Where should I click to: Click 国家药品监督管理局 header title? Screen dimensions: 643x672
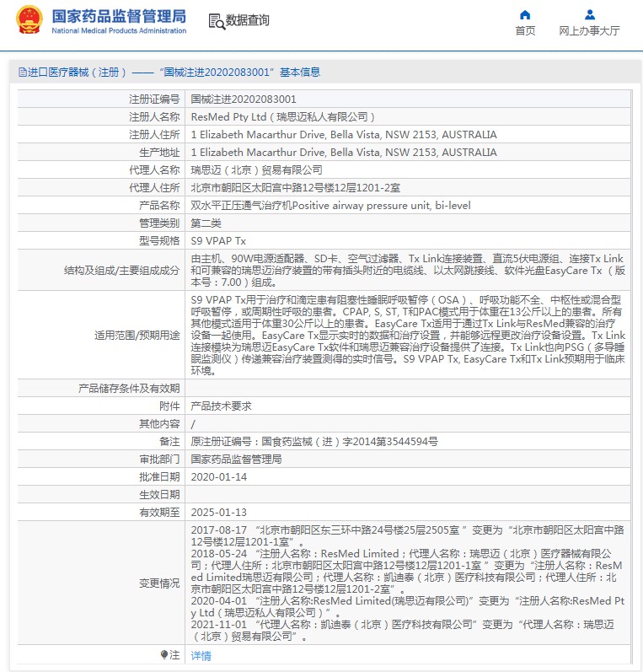(119, 16)
